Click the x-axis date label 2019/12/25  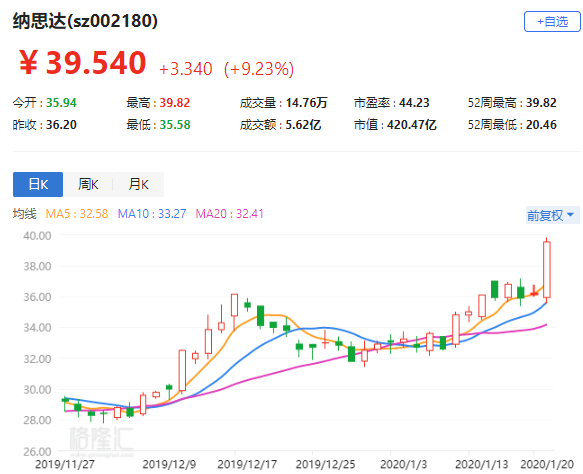[325, 464]
